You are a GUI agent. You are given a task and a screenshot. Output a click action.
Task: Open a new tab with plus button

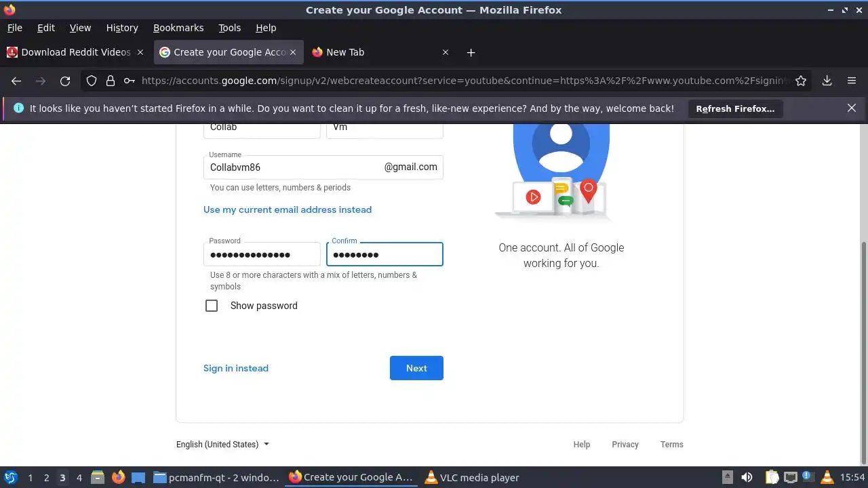[x=471, y=52]
